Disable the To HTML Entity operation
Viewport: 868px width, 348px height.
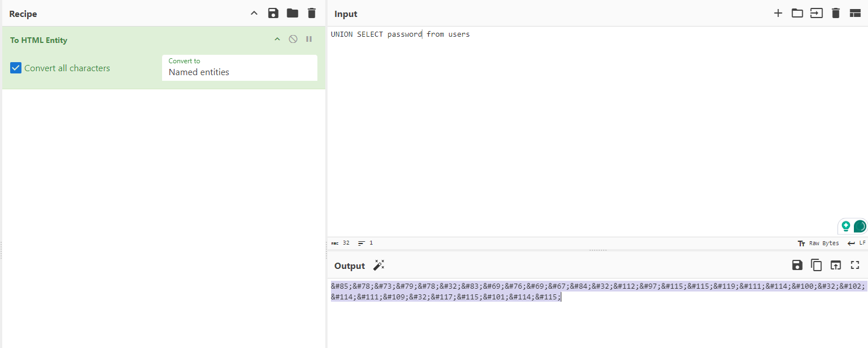[x=293, y=40]
